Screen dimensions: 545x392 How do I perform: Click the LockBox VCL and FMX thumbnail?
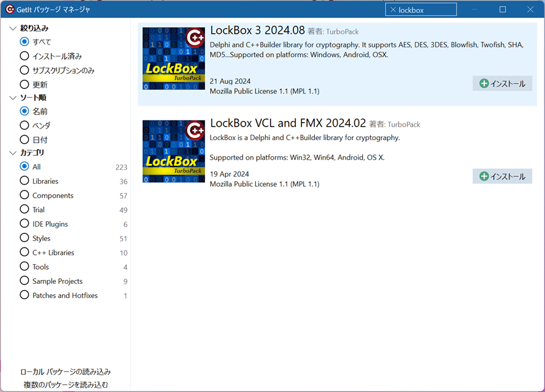pos(173,152)
